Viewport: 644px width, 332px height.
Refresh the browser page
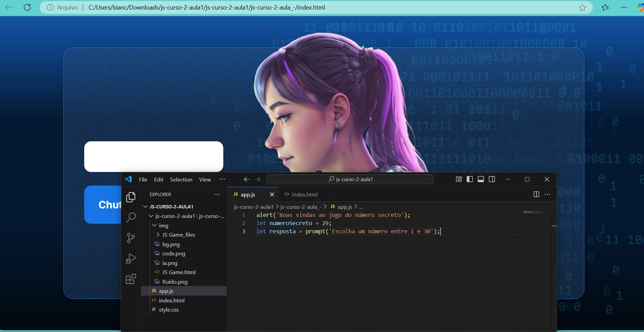click(27, 7)
